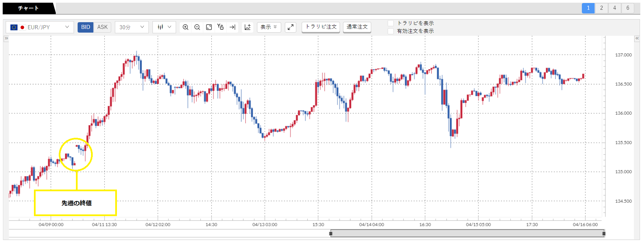Open candlestick chart type dropdown
Viewport: 644px width, 243px height.
tap(164, 27)
